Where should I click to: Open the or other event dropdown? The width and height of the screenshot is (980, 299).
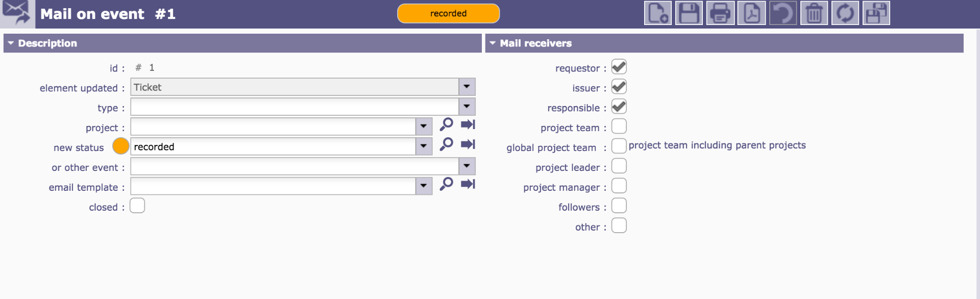[467, 166]
